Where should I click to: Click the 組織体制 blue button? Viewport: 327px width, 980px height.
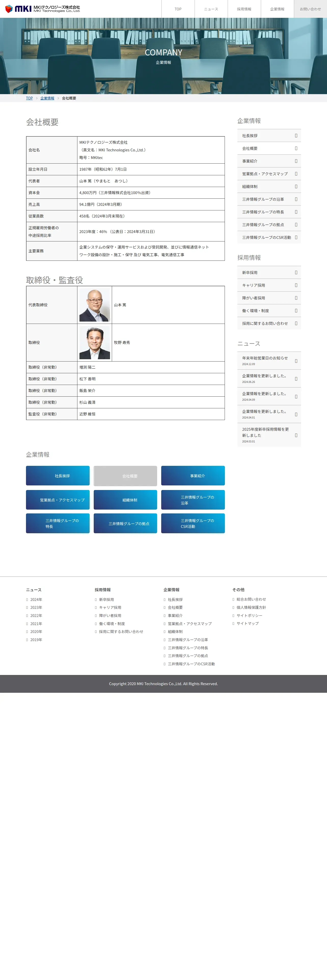(125, 499)
